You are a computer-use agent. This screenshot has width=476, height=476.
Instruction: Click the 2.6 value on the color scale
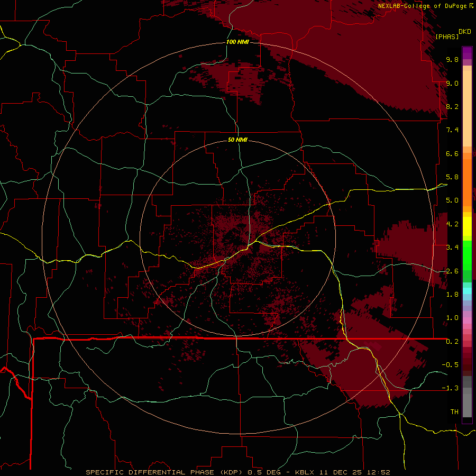tap(452, 271)
